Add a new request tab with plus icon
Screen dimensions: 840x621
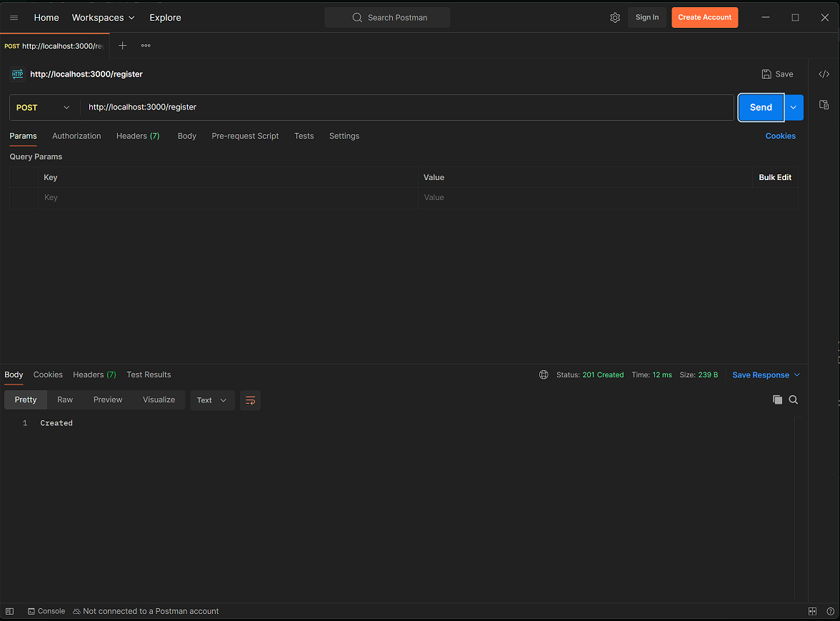pos(122,46)
